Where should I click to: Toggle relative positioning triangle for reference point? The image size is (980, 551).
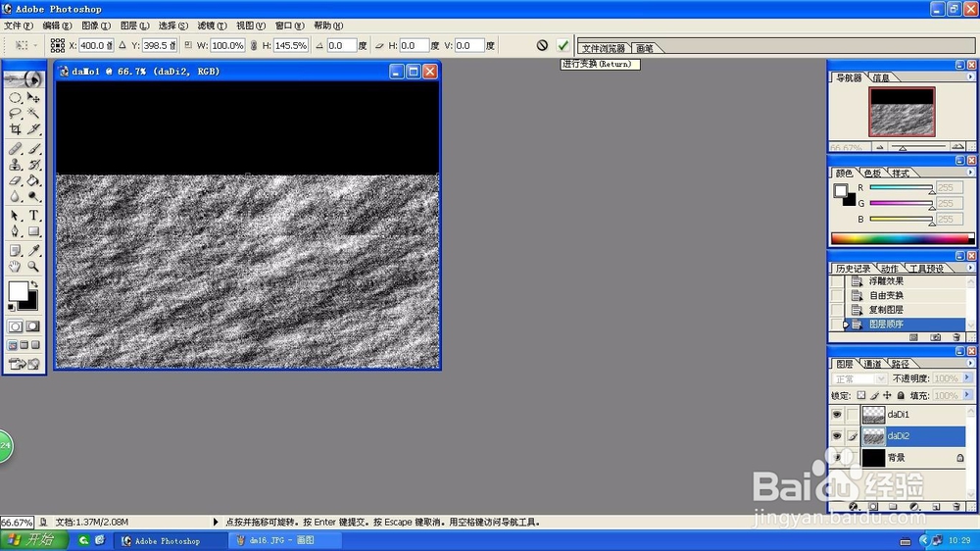(122, 45)
